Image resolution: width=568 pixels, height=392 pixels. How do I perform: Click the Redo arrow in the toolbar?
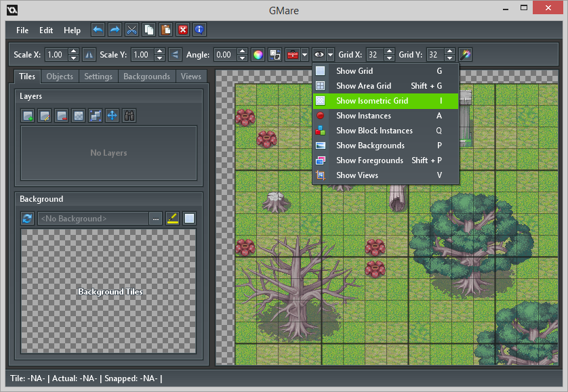click(x=115, y=30)
